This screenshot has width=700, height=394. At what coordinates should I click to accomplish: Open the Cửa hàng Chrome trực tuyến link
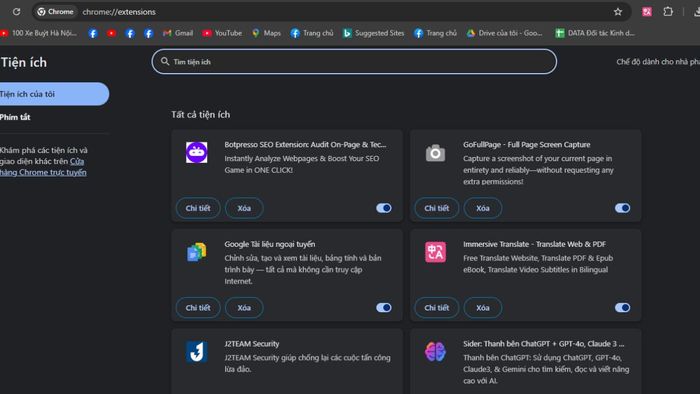click(x=43, y=172)
